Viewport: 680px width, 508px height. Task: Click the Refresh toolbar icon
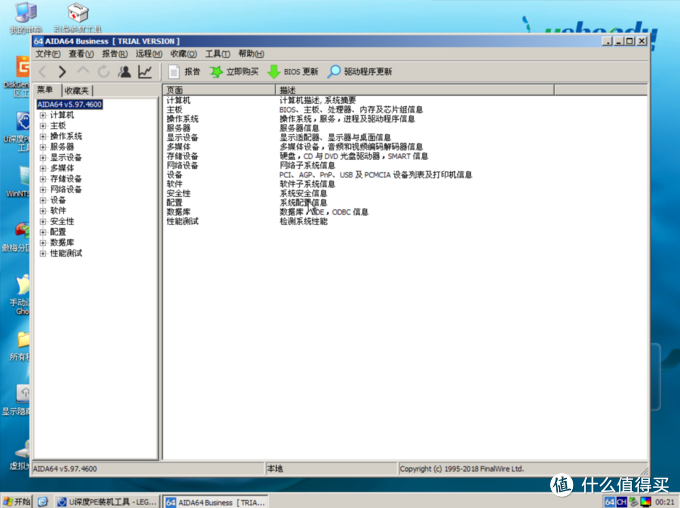104,72
